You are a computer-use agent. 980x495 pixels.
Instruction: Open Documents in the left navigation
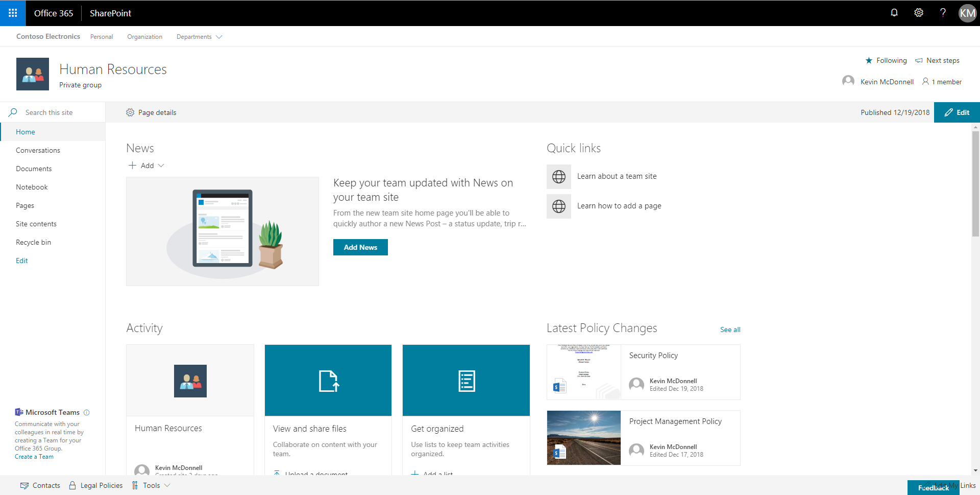(x=34, y=169)
